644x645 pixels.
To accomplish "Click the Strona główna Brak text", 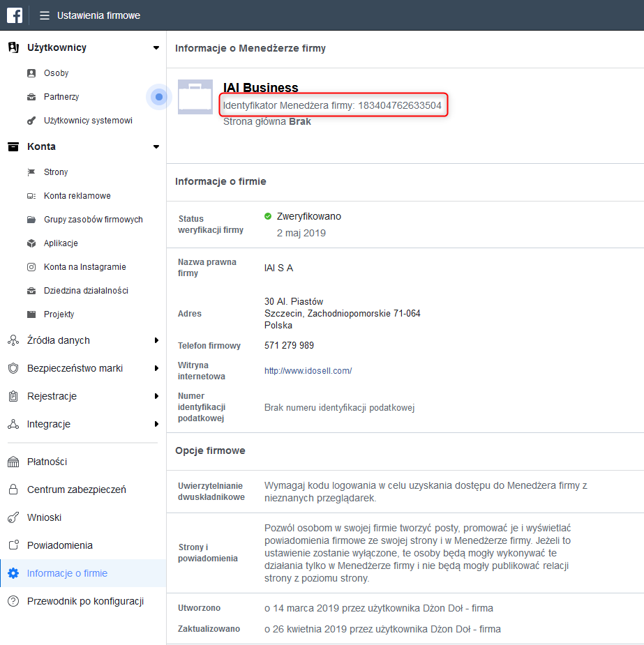I will (x=267, y=122).
